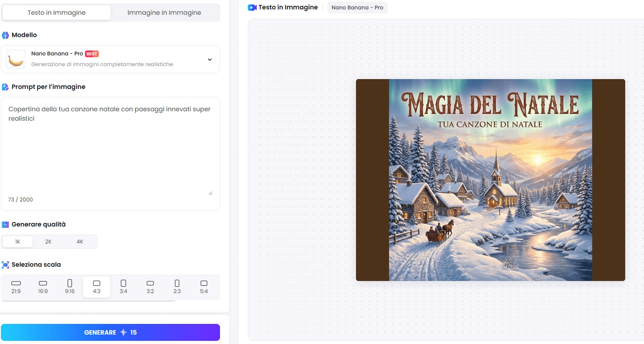Click the Nano Banana - Pro label chip

[357, 7]
